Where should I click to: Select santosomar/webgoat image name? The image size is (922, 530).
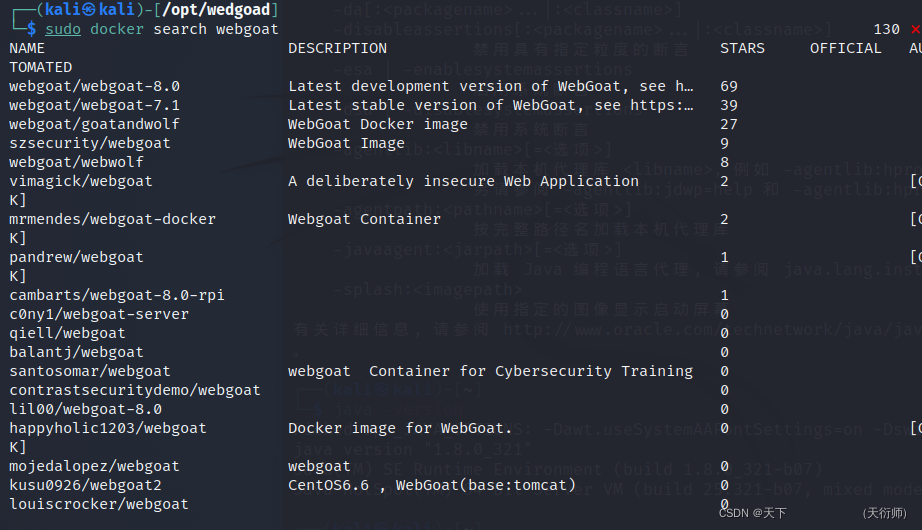pyautogui.click(x=90, y=371)
